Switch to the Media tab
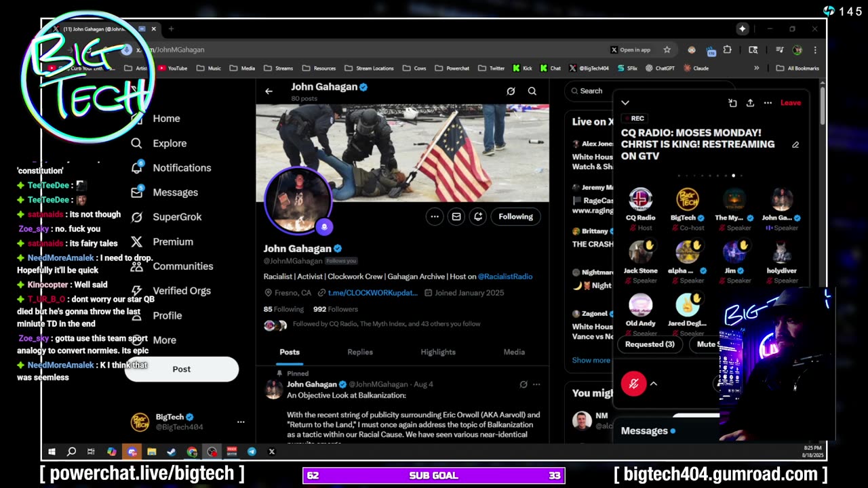This screenshot has height=488, width=868. [x=514, y=352]
